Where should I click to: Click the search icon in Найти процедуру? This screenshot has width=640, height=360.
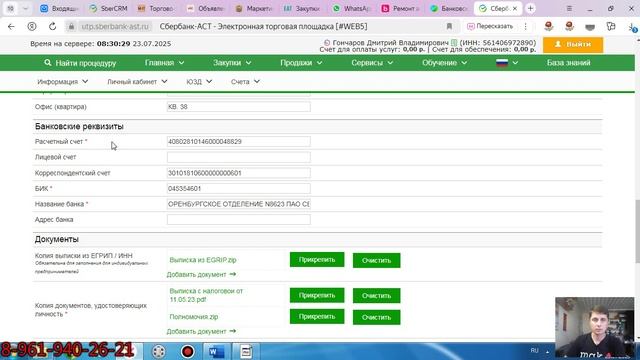[48, 63]
